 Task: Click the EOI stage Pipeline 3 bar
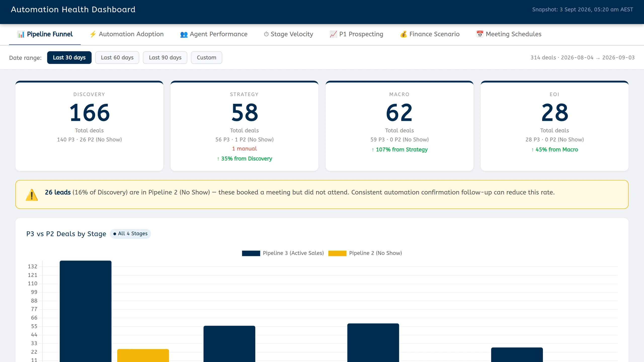(517, 355)
